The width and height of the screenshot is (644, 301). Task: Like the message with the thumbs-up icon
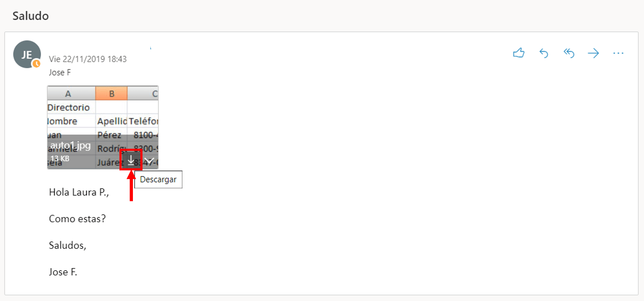[519, 53]
